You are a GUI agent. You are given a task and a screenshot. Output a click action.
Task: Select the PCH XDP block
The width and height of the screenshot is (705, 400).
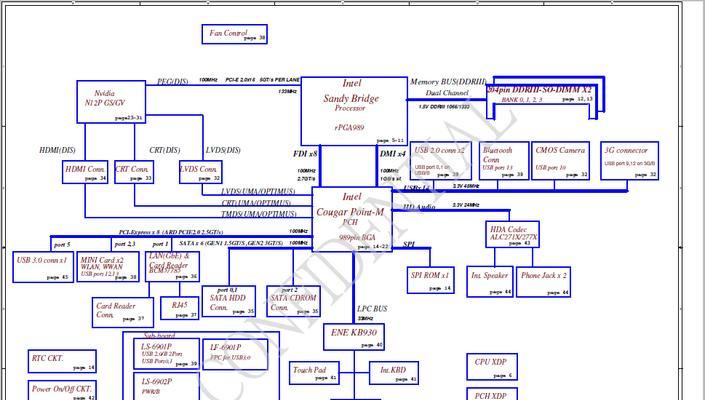click(492, 394)
